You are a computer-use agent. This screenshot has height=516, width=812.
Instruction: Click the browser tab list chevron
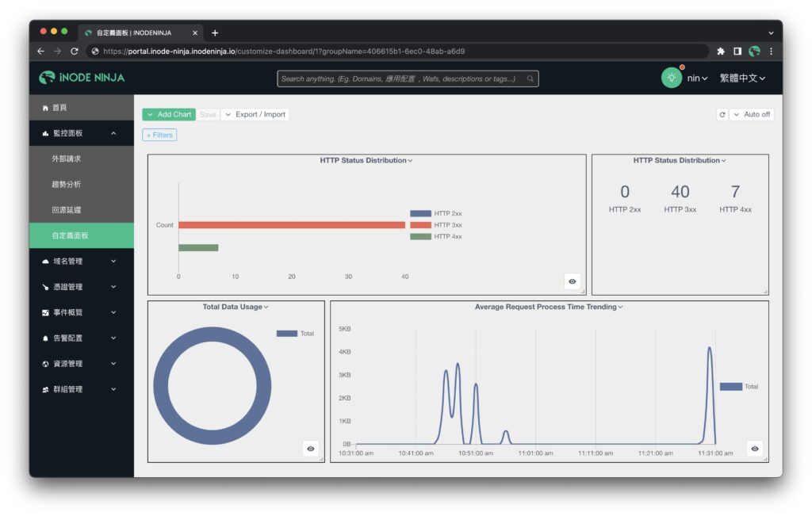tap(771, 32)
